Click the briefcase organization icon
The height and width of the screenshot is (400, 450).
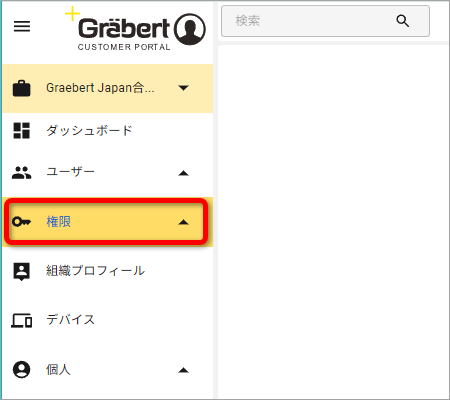(22, 88)
